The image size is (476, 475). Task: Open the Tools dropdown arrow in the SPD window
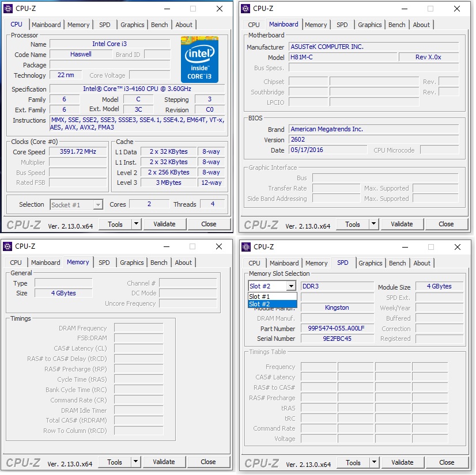click(x=375, y=462)
